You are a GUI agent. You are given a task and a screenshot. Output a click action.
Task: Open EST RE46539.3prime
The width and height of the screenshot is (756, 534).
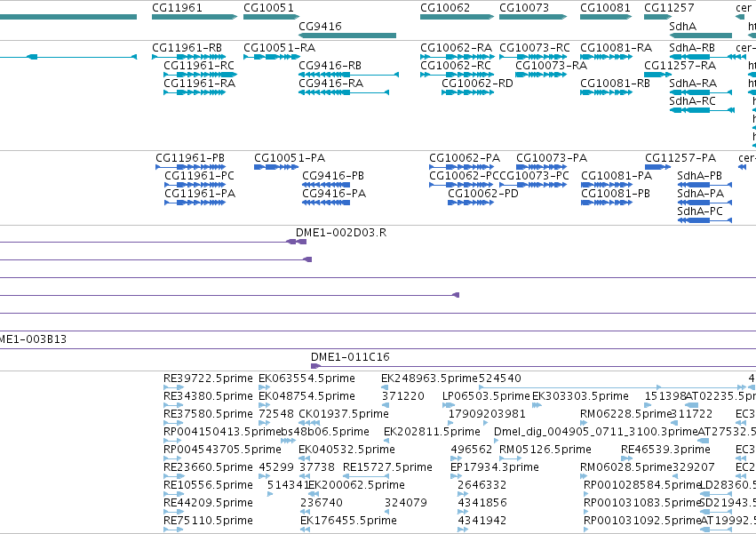click(x=666, y=449)
